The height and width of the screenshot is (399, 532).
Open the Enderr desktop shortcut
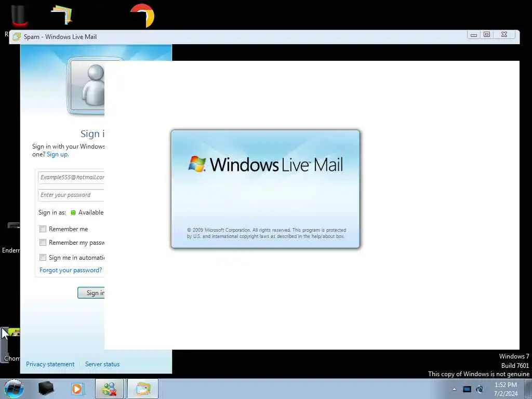(10, 238)
